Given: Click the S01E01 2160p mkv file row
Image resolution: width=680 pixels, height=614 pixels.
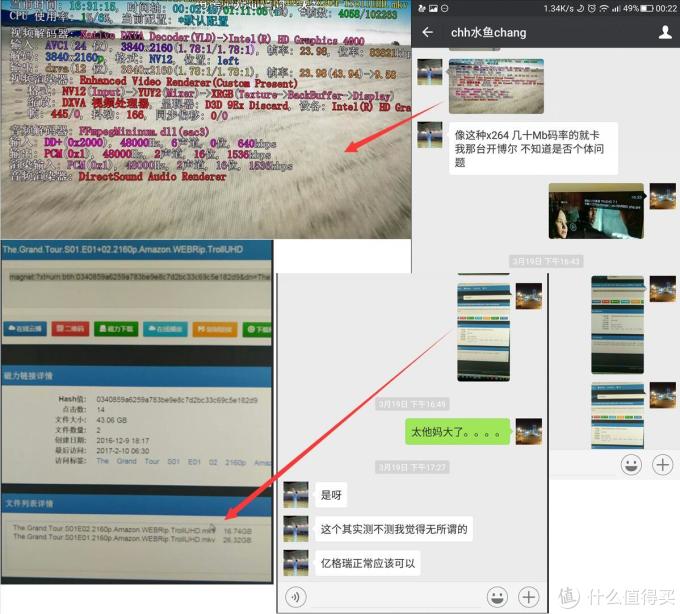Looking at the screenshot, I should click(132, 538).
